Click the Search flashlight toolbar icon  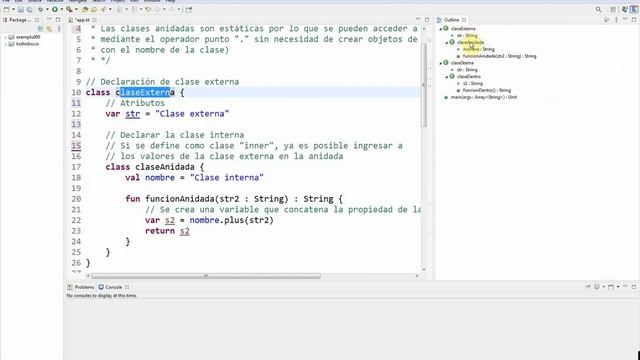104,9
